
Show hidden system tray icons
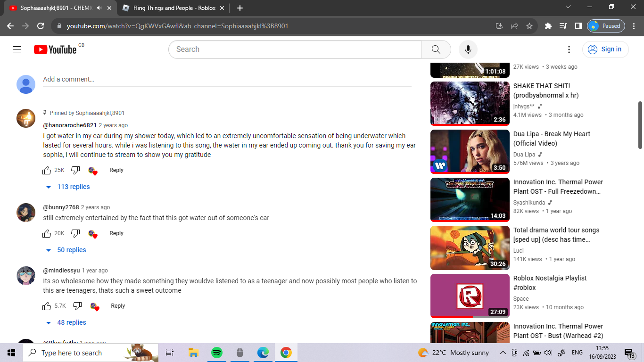503,353
